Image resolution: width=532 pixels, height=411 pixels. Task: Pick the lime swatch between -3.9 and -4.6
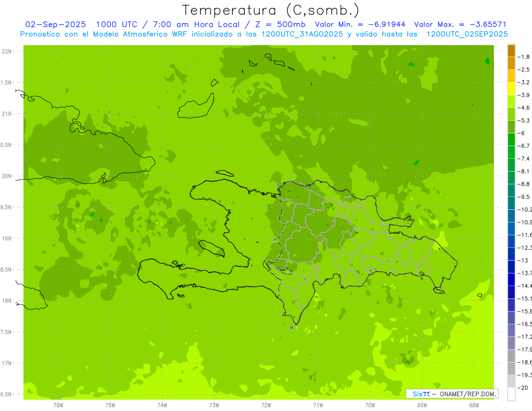tap(511, 102)
